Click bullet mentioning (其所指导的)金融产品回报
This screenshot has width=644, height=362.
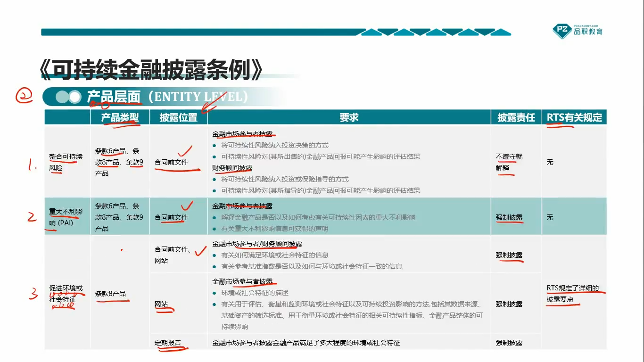(321, 190)
